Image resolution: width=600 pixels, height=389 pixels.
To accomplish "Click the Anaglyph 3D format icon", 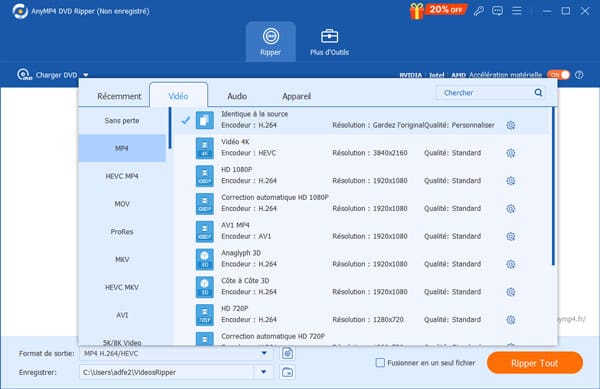I will pos(205,259).
